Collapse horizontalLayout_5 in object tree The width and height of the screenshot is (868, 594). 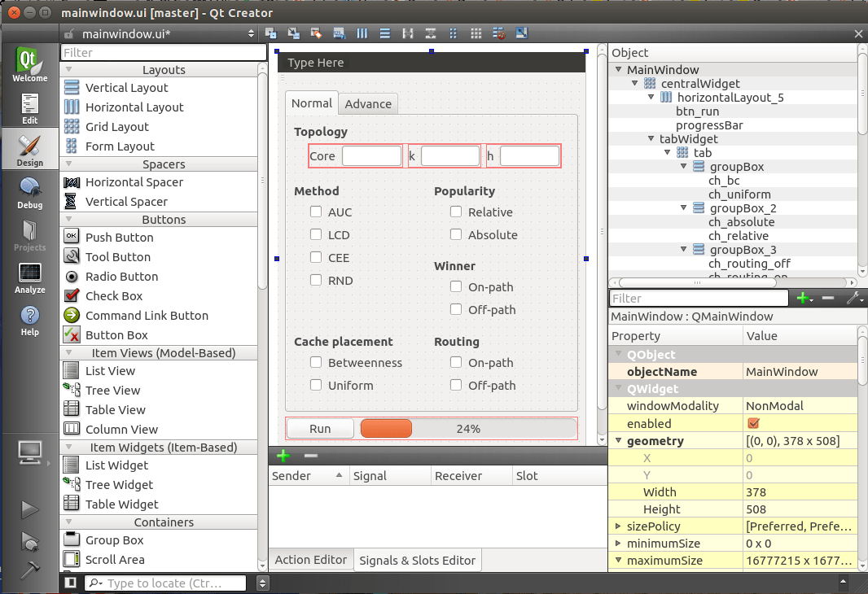click(651, 98)
